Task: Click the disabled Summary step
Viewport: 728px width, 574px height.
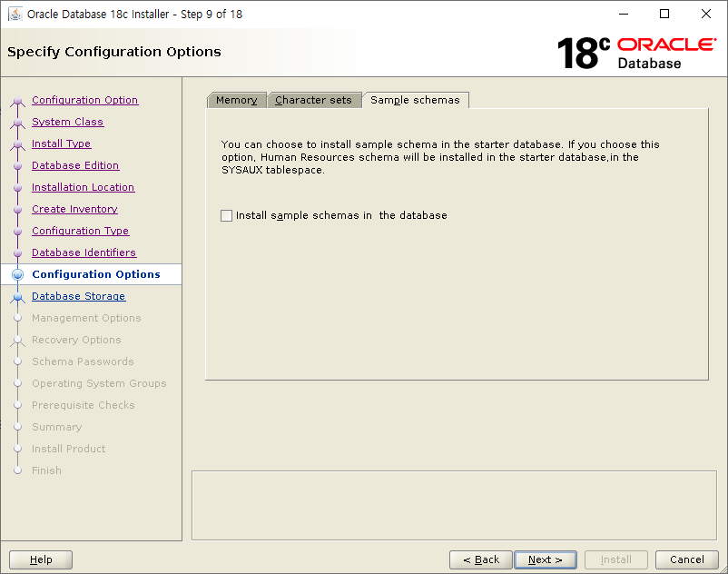Action: pos(57,427)
